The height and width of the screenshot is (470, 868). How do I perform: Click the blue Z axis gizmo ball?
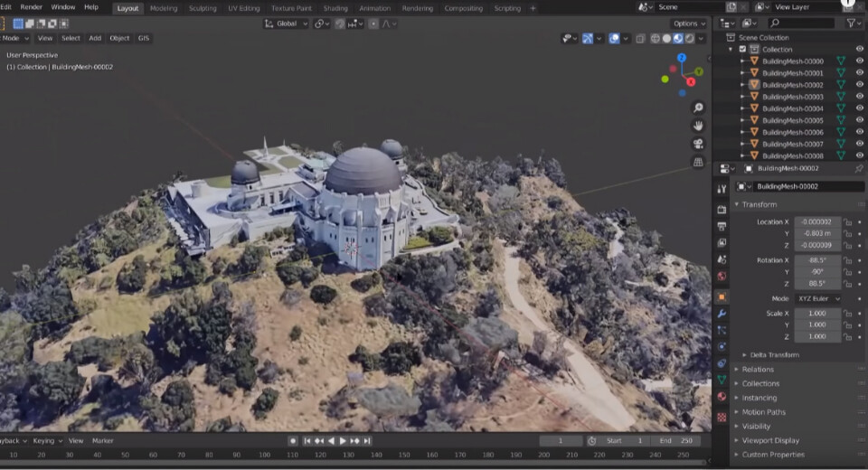682,58
